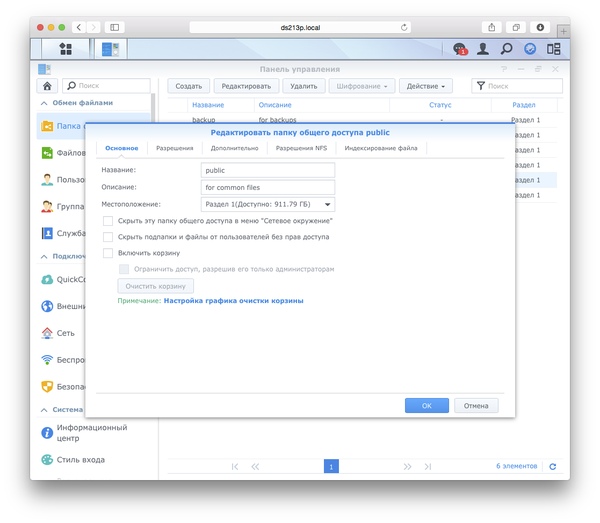Screen dimensions: 600x523
Task: Toggle the Safari sidebar button
Action: pyautogui.click(x=114, y=27)
